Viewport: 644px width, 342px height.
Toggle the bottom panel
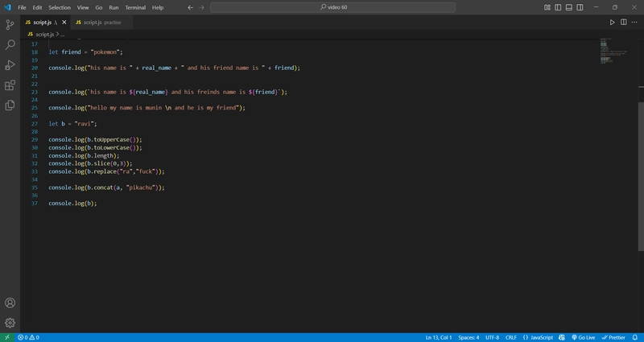click(569, 7)
